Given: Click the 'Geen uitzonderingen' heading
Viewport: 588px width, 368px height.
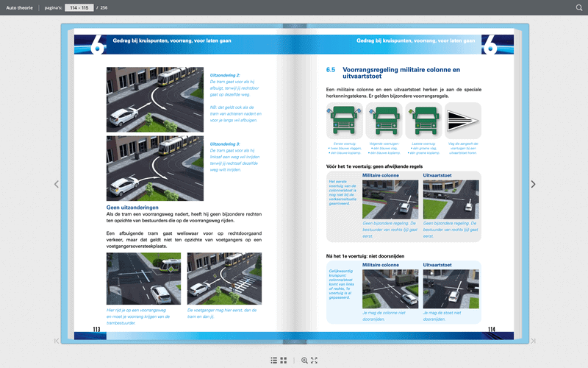Looking at the screenshot, I should [x=132, y=208].
